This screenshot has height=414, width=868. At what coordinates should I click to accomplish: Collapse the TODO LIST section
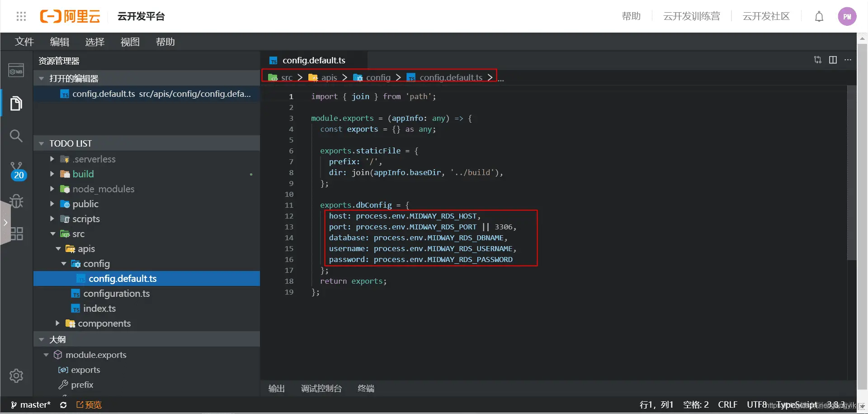coord(42,144)
